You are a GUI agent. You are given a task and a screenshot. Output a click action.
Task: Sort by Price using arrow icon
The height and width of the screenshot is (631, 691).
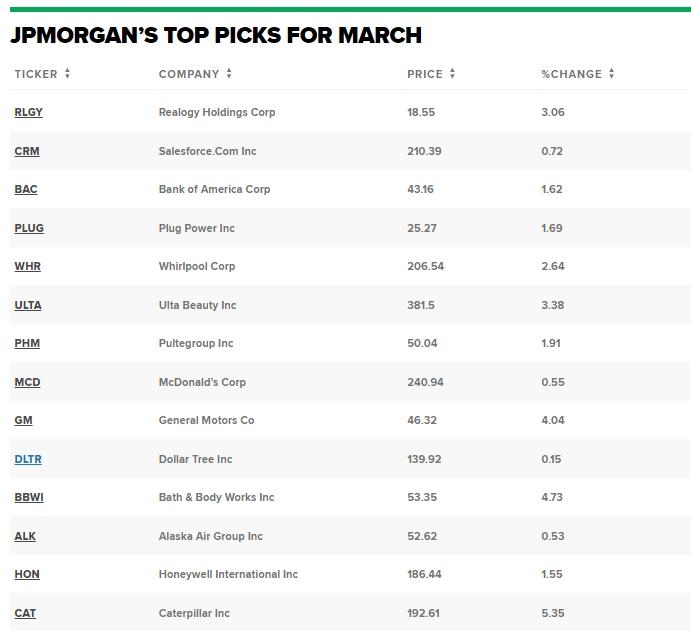coord(452,74)
